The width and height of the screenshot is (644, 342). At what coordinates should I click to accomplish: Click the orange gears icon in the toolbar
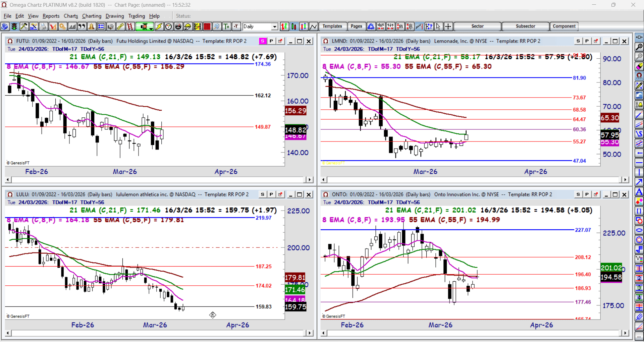62,26
